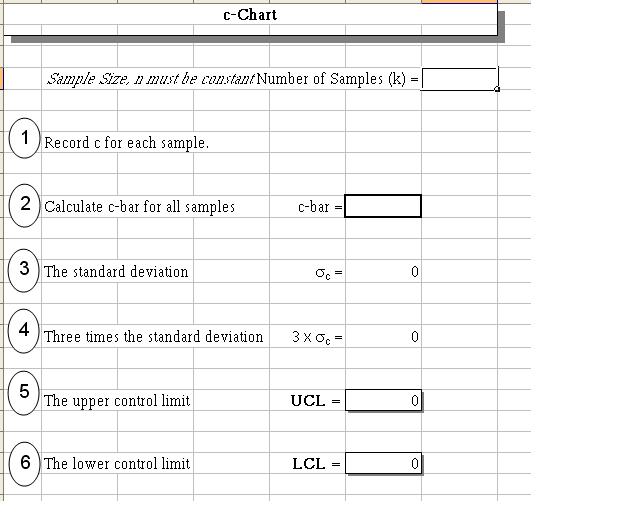Click the circled step 2 marker
The height and width of the screenshot is (512, 640).
point(24,204)
